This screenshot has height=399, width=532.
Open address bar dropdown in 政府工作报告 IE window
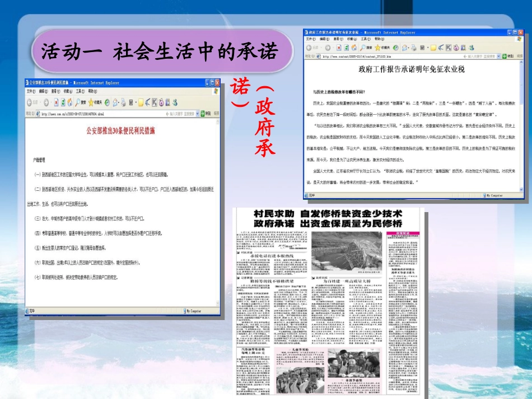click(499, 57)
